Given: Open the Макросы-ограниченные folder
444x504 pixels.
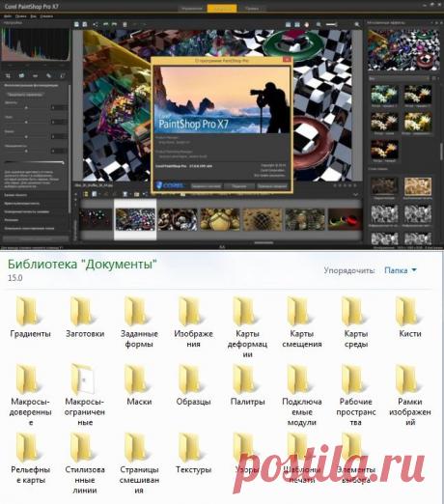Looking at the screenshot, I should click(x=85, y=395).
